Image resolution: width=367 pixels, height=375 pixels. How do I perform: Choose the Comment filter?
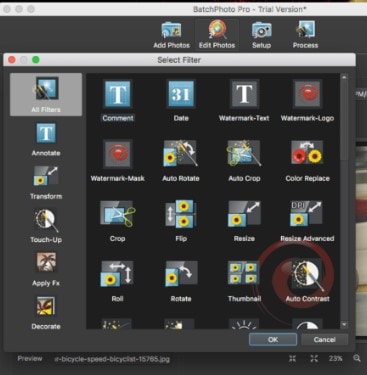pos(118,101)
